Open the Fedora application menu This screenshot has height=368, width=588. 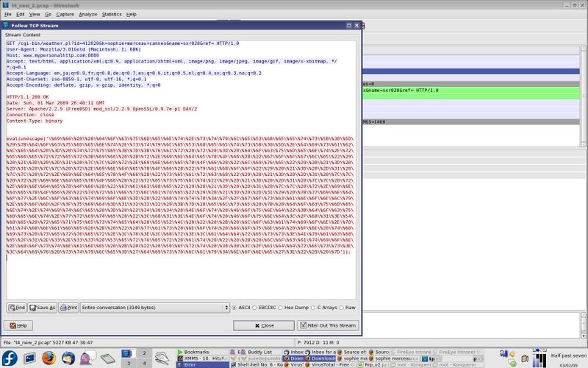point(10,358)
